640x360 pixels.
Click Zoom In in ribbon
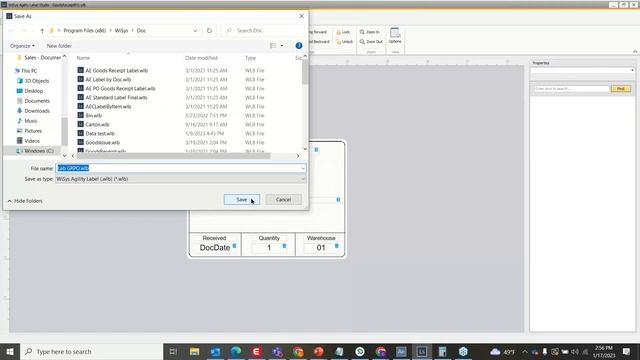370,32
